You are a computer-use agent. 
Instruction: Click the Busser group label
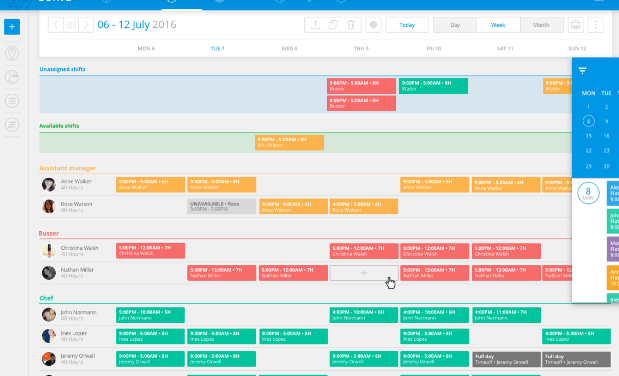[49, 233]
